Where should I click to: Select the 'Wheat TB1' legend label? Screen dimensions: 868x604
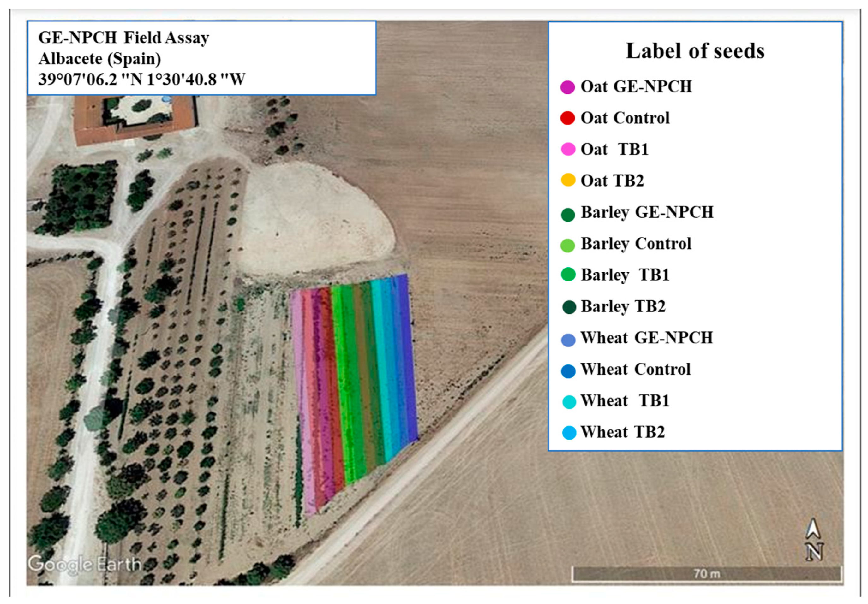[x=625, y=400]
